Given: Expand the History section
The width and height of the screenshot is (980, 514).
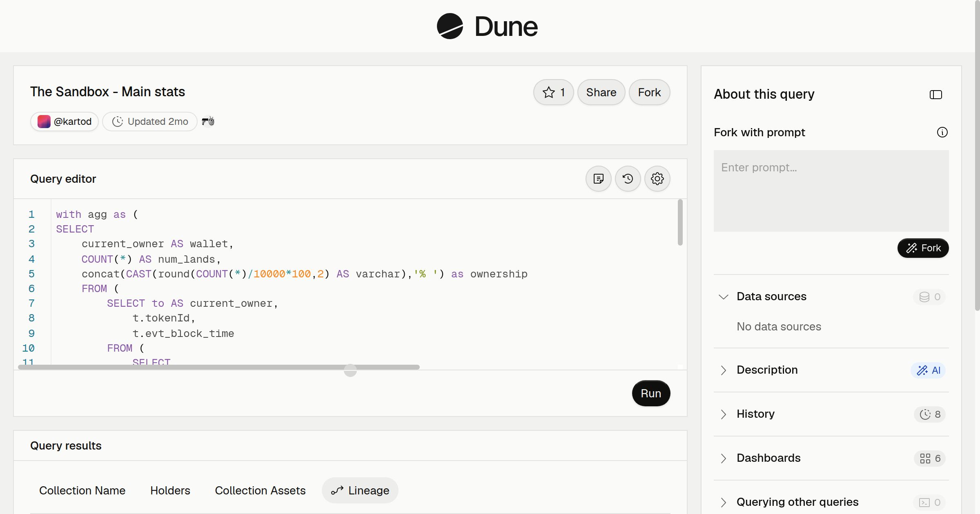Looking at the screenshot, I should pyautogui.click(x=723, y=414).
